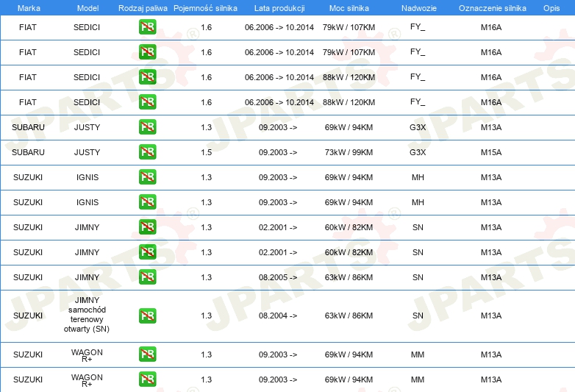Screen dimensions: 575x392
Task: Click SUZUKI brand in the 08.2005 row
Action: 28,277
